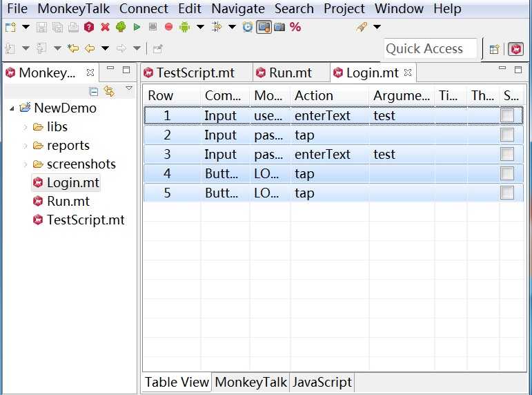Viewport: 532px width, 395px height.
Task: Select Run.mt in the project tree
Action: point(61,202)
